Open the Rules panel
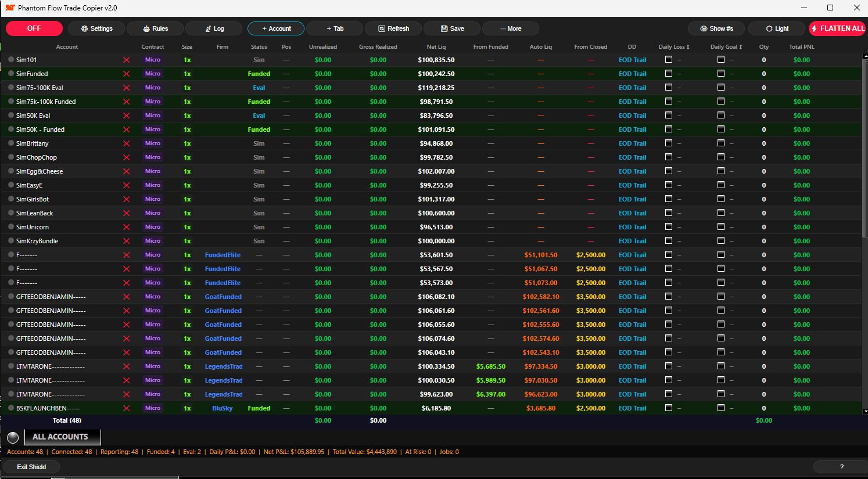The width and height of the screenshot is (868, 479). tap(155, 28)
